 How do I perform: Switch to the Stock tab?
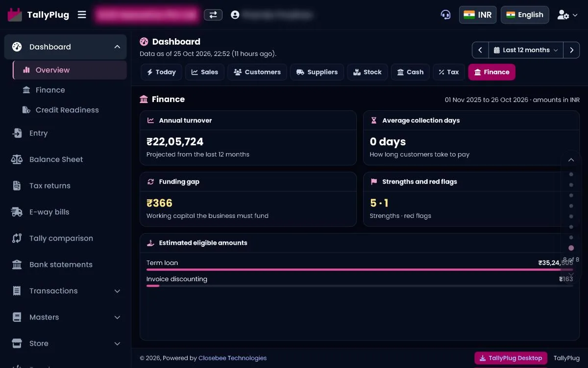(367, 72)
